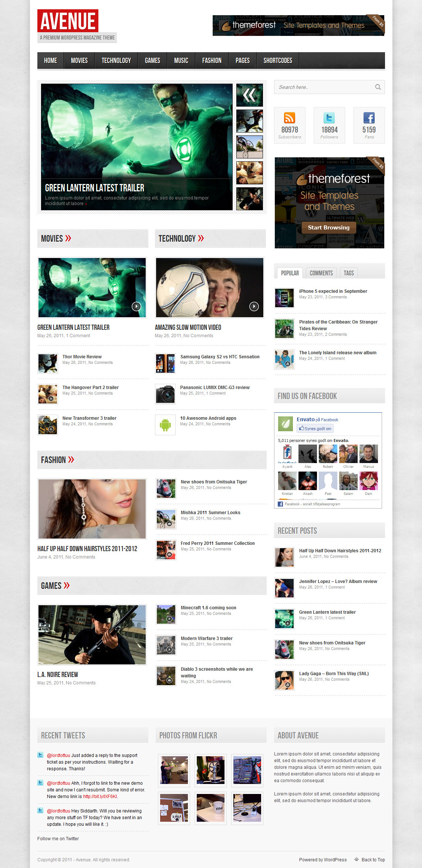Viewport: 422px width, 868px height.
Task: Click the first Flickr photo thumbnail
Action: pos(174,770)
